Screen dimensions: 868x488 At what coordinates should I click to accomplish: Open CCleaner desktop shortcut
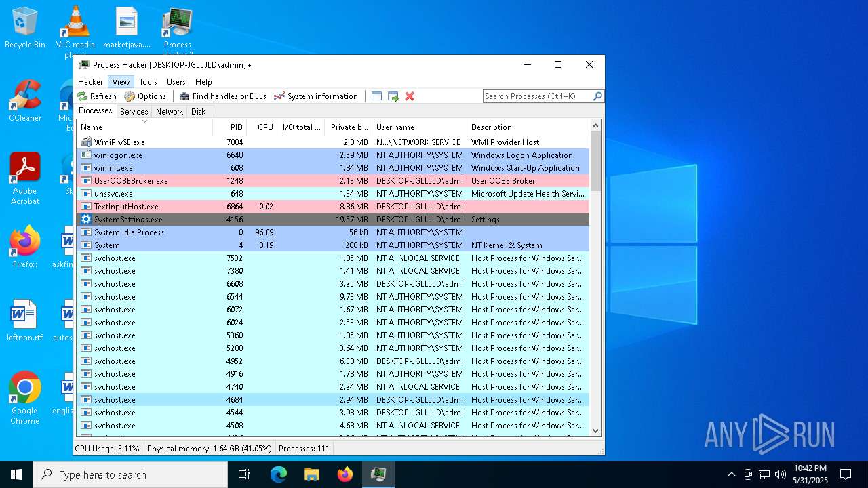coord(25,101)
